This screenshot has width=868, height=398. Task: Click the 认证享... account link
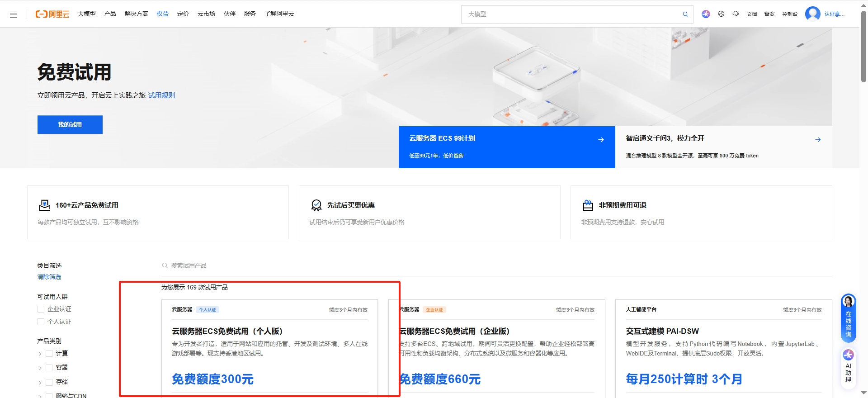[835, 14]
